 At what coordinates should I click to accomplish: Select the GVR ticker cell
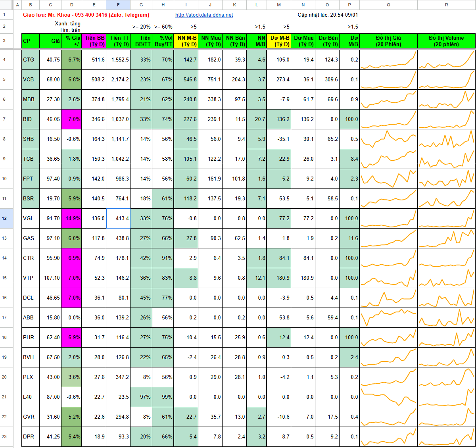pyautogui.click(x=31, y=417)
